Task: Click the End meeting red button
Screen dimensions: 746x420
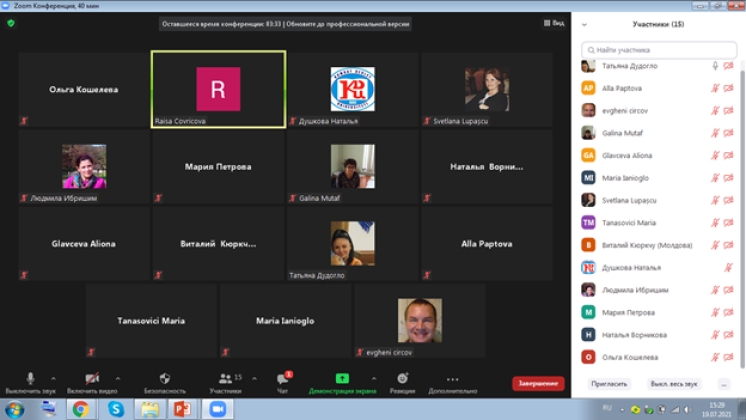Action: tap(538, 383)
